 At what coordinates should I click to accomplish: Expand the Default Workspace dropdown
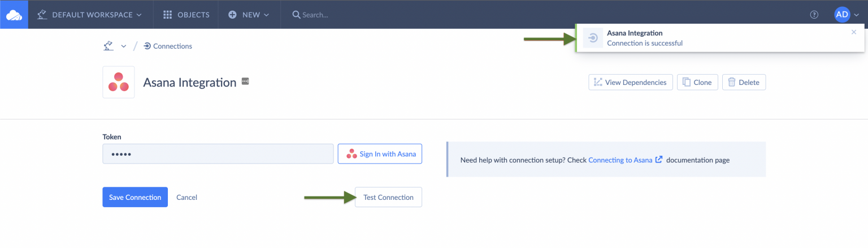[89, 15]
